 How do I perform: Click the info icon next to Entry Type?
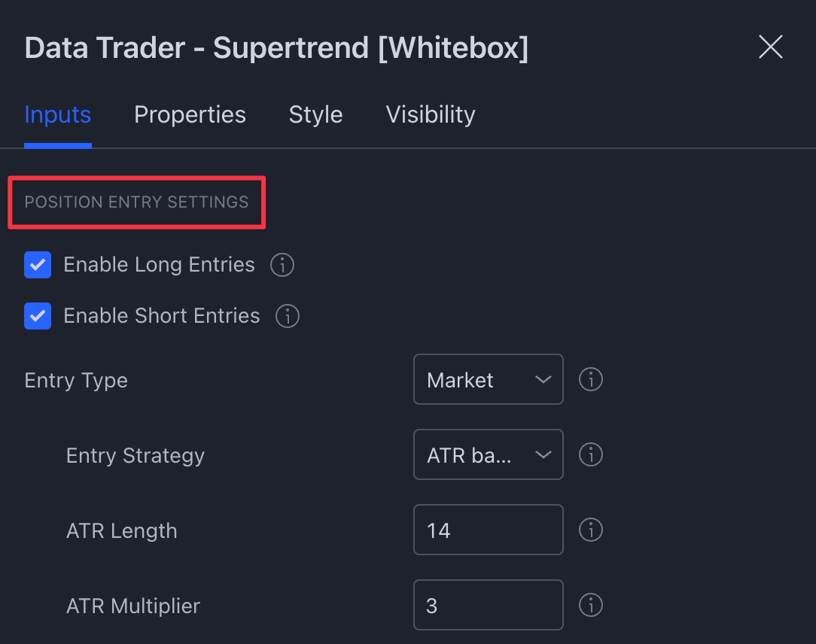591,379
